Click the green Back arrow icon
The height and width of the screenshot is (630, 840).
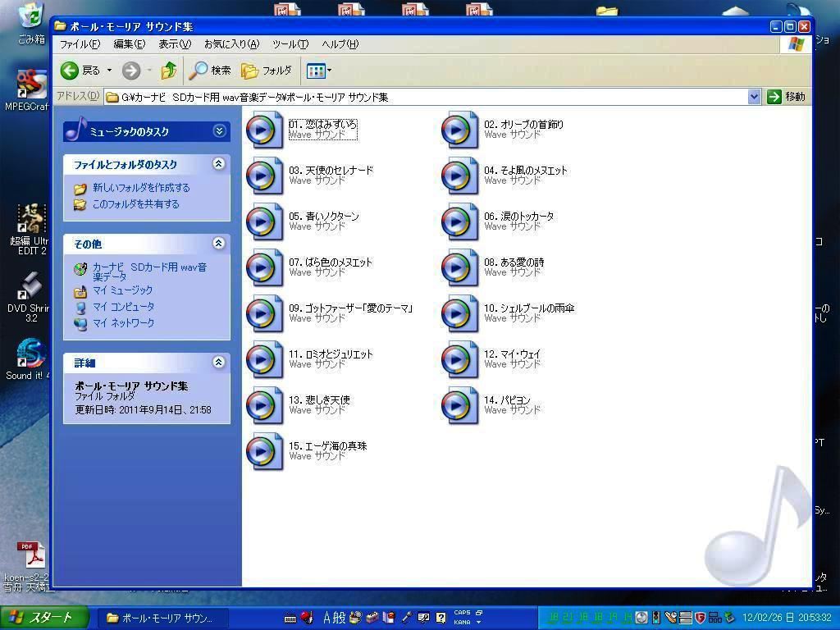tap(70, 71)
